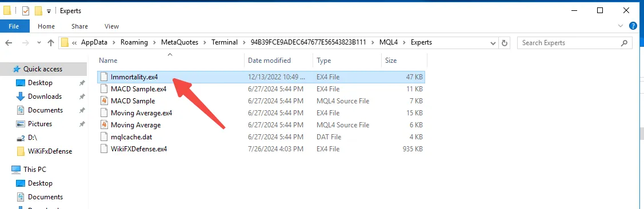Screen dimensions: 644x209
Task: Expand the address bar history dropdown
Action: tap(493, 43)
